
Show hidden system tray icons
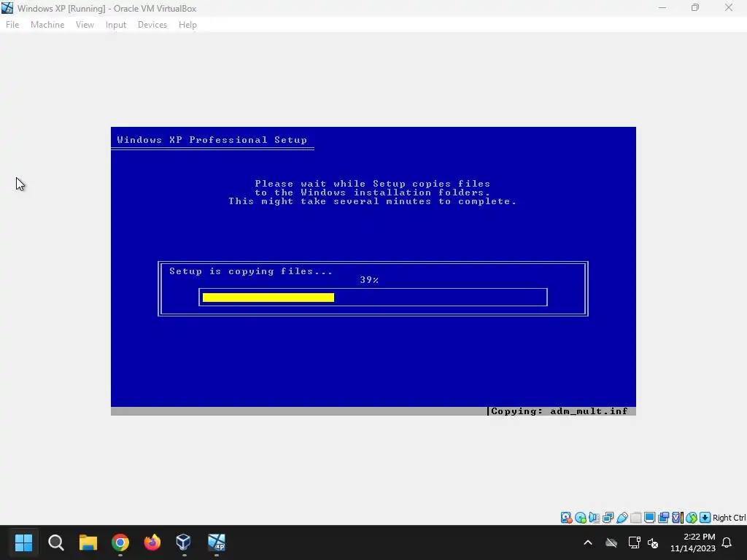[588, 542]
